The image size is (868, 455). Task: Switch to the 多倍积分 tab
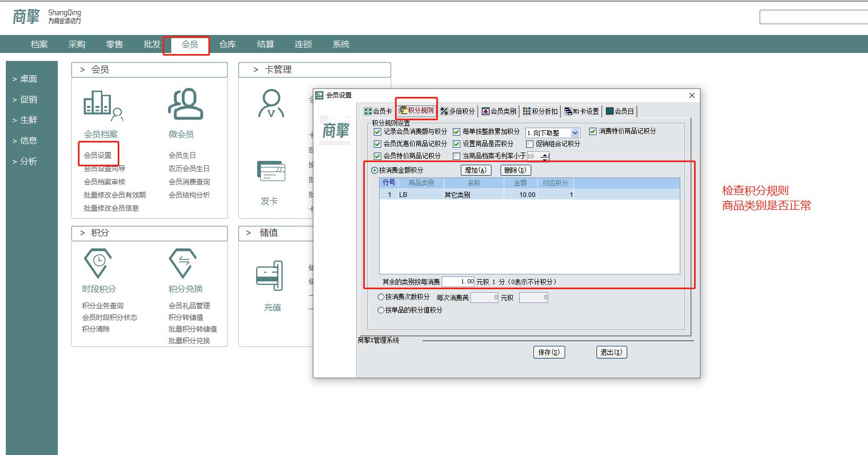458,111
